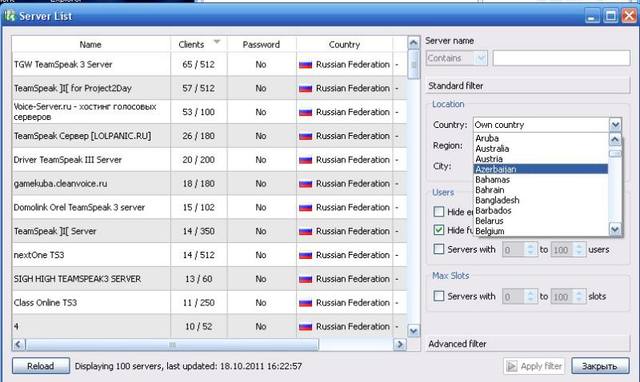640x382 pixels.
Task: Select Azerbaijan in the country list
Action: pyautogui.click(x=540, y=169)
